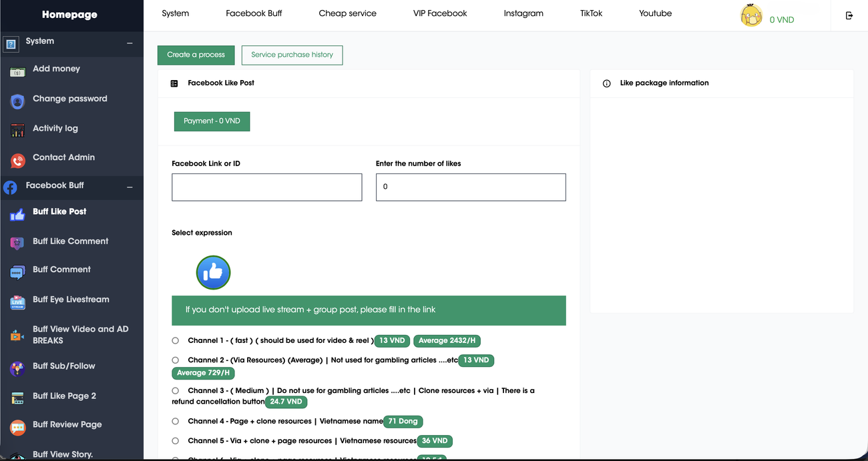Screen dimensions: 868x461
Task: Click the duck avatar profile icon
Action: click(751, 15)
